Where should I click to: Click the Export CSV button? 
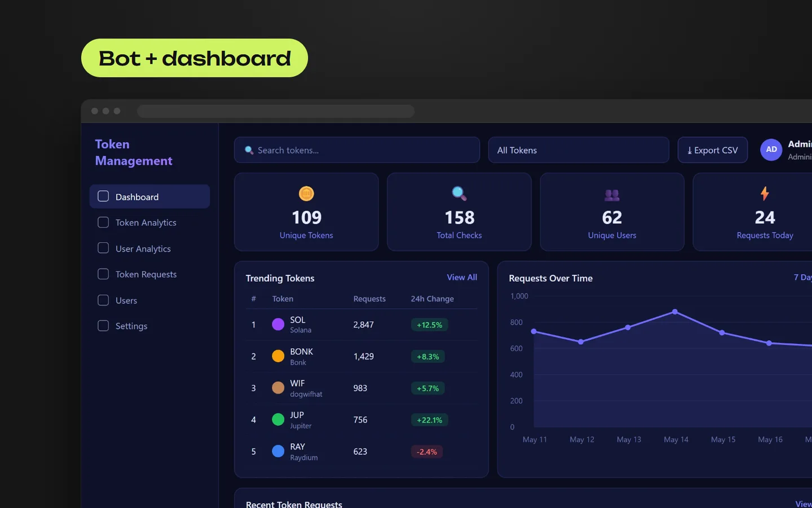(713, 150)
